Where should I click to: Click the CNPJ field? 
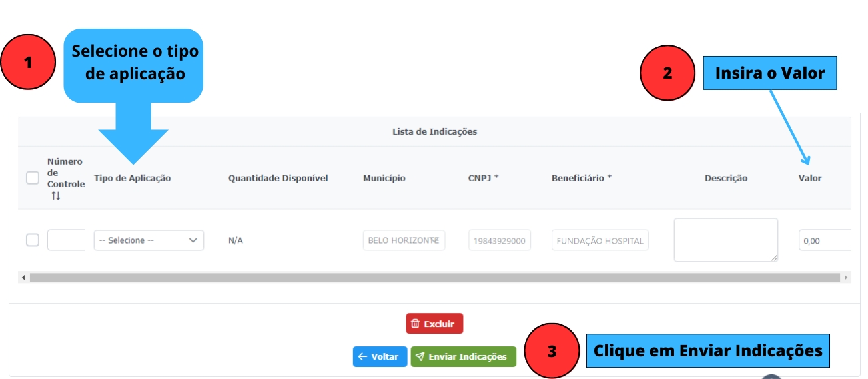click(500, 240)
